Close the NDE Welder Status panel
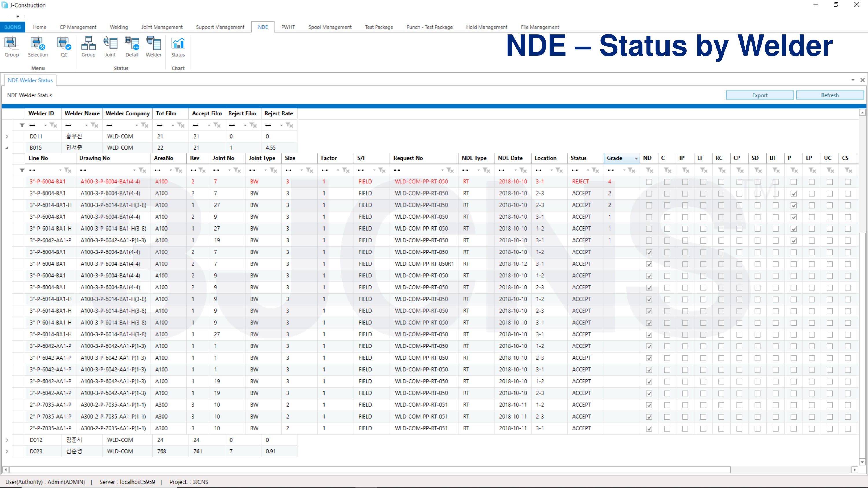 tap(862, 80)
